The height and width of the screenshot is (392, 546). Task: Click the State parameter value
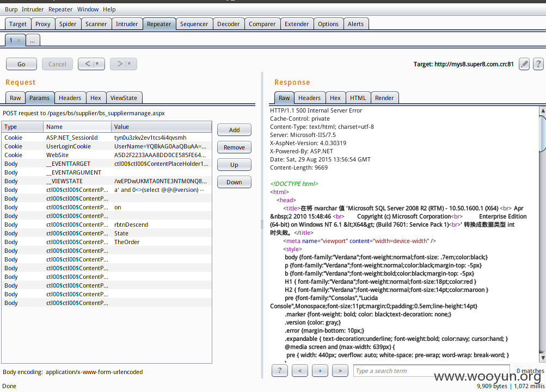121,233
